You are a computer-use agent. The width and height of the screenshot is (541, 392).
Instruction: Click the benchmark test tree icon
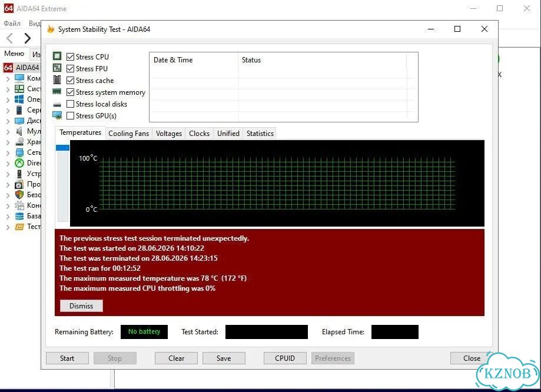click(19, 227)
